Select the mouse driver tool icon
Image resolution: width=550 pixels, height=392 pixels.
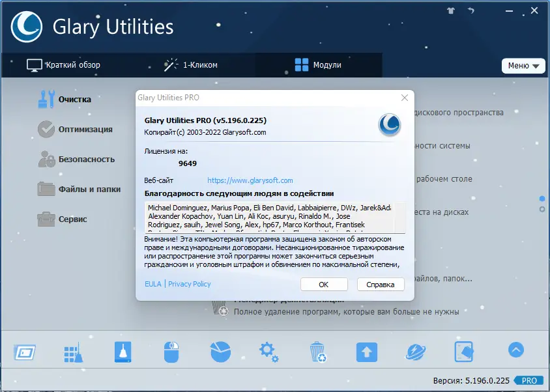(x=171, y=350)
